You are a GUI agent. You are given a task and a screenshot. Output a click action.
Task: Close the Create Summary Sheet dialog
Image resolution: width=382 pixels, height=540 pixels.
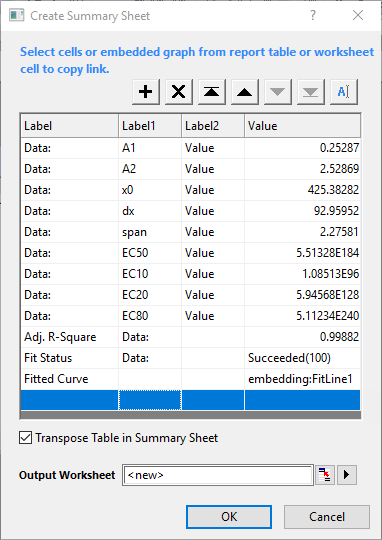coord(358,15)
